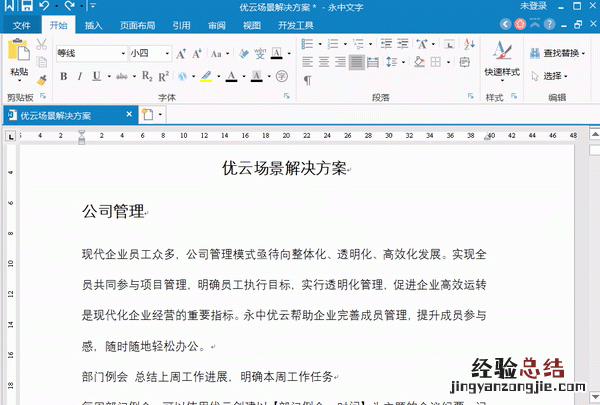The image size is (600, 405).
Task: Toggle Bold formatting
Action: (x=63, y=76)
